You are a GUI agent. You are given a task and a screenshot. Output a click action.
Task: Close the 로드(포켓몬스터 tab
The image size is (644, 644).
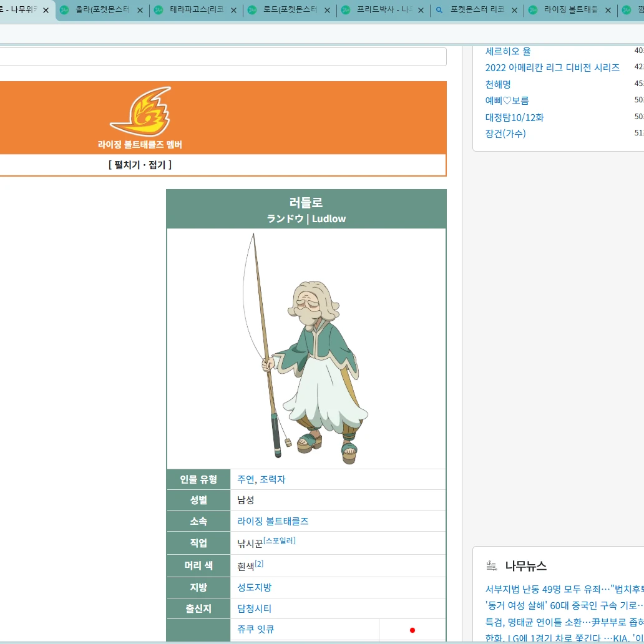tap(328, 10)
